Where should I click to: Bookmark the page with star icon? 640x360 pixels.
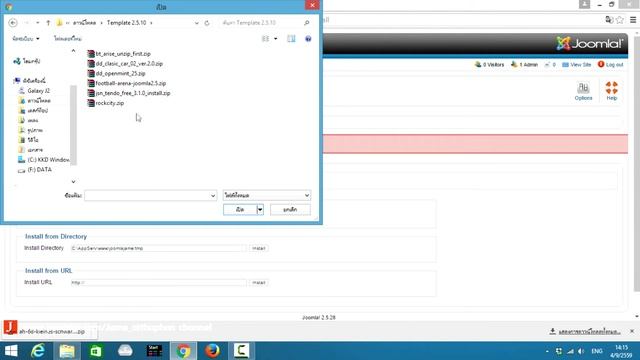(x=620, y=20)
